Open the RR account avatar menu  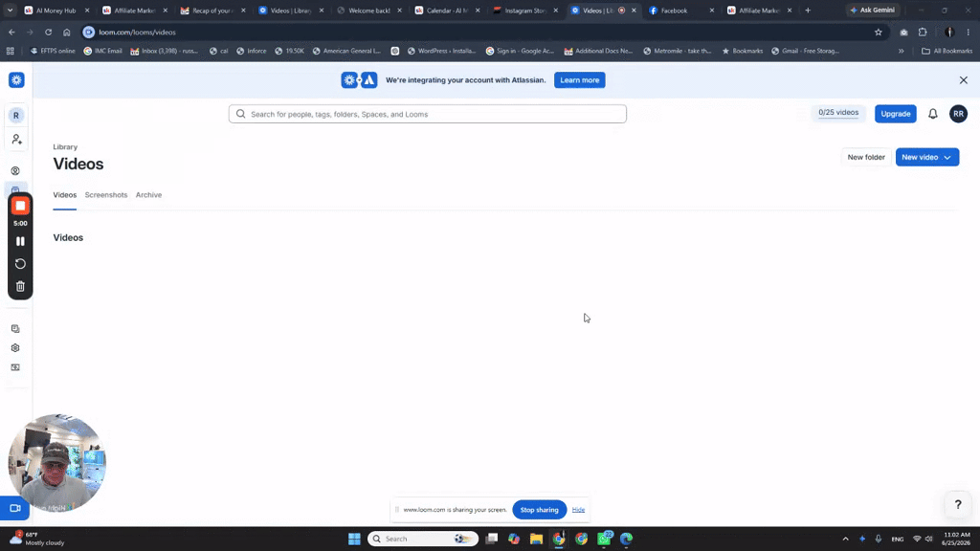(958, 114)
